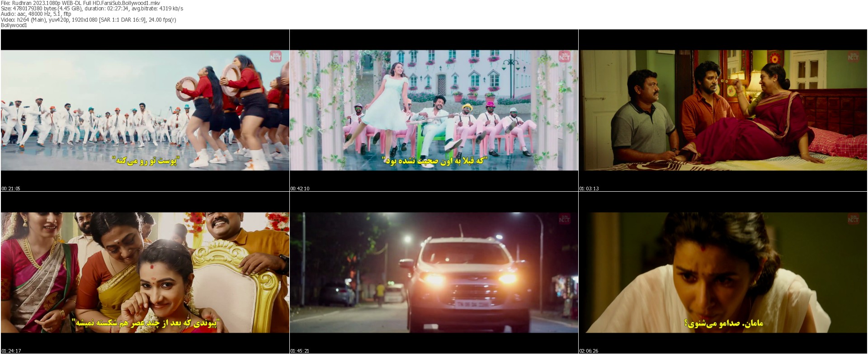Image resolution: width=868 pixels, height=354 pixels.
Task: Click the 01:24:17 timestamp label
Action: pos(11,351)
